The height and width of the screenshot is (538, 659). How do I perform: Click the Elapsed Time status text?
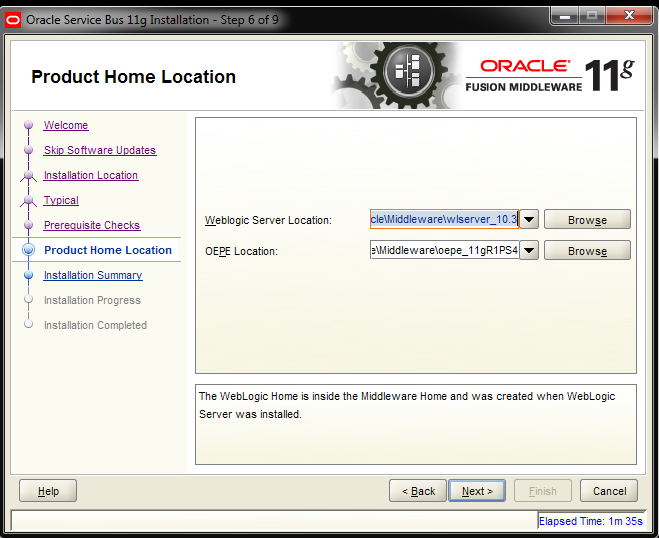590,521
